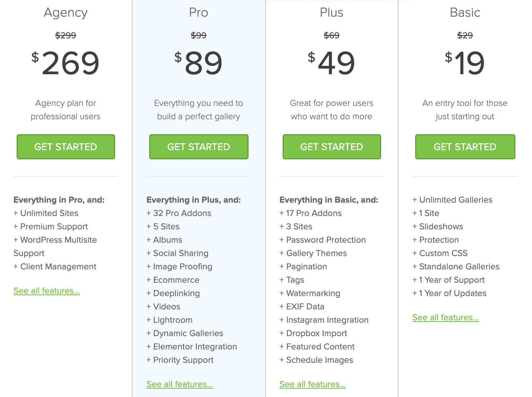Screen dimensions: 532x397
Task: Follow See all features link under Basic
Action: [446, 317]
